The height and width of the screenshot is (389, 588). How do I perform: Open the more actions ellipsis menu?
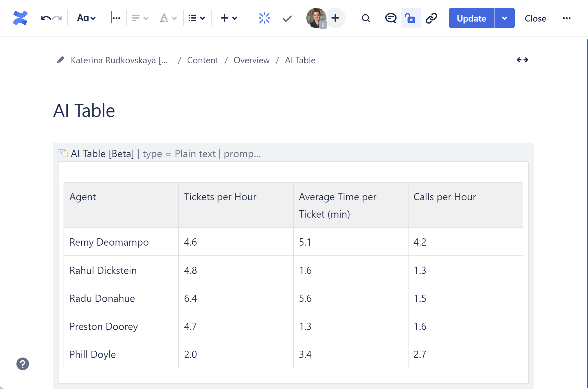coord(566,18)
